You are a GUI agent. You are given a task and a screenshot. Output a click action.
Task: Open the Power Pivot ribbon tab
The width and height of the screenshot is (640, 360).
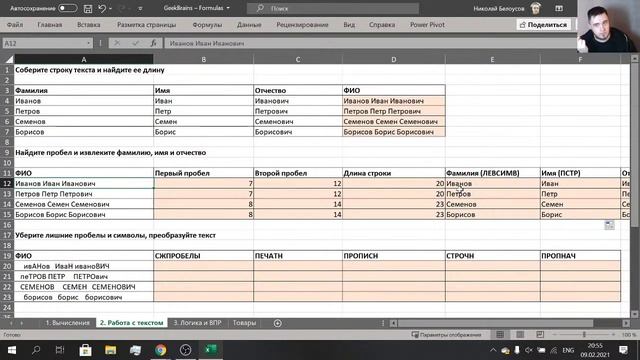[x=427, y=24]
